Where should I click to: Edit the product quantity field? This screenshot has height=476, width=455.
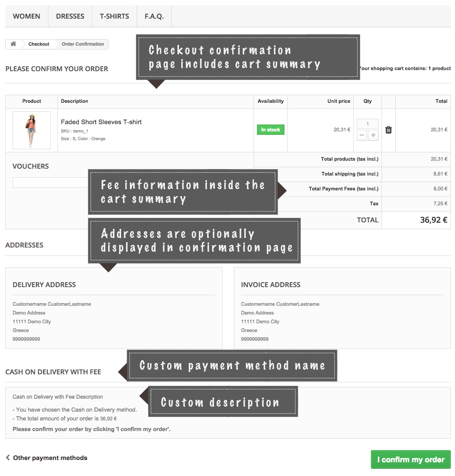(367, 124)
